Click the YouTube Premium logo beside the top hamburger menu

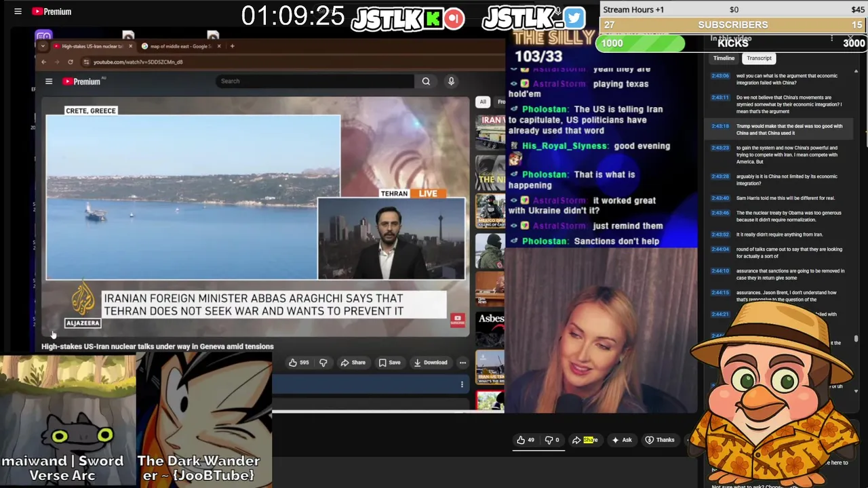[52, 12]
